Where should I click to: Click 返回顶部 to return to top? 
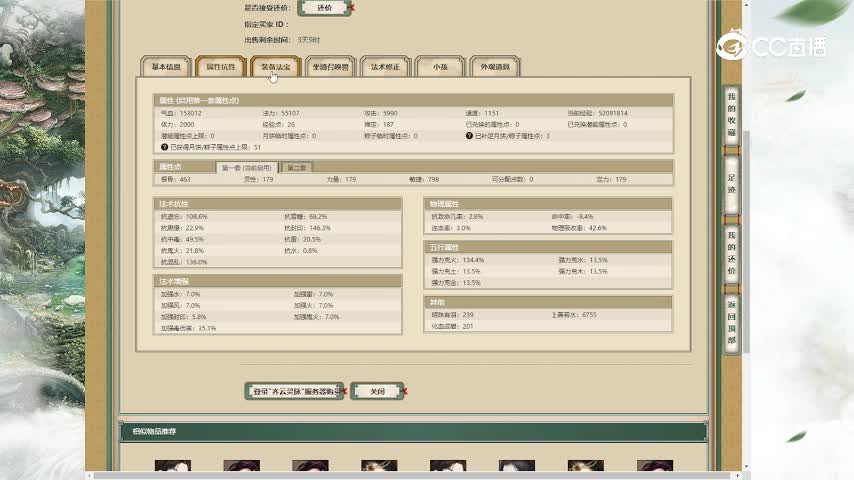click(731, 322)
